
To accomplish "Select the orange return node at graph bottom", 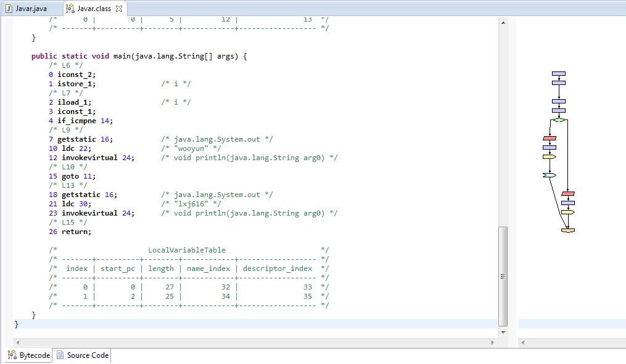I will [568, 230].
